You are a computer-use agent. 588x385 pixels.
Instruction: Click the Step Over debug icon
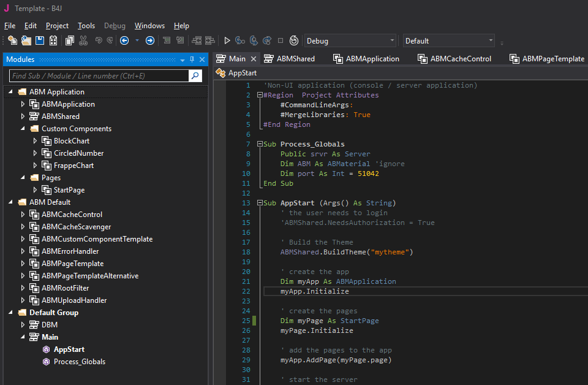point(254,40)
